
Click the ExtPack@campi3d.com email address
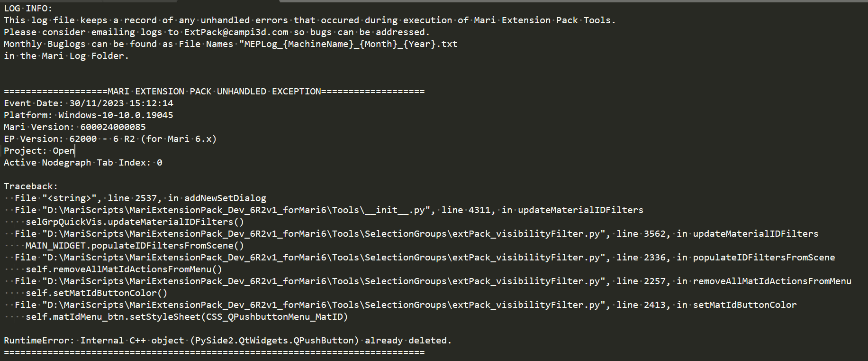coord(236,32)
